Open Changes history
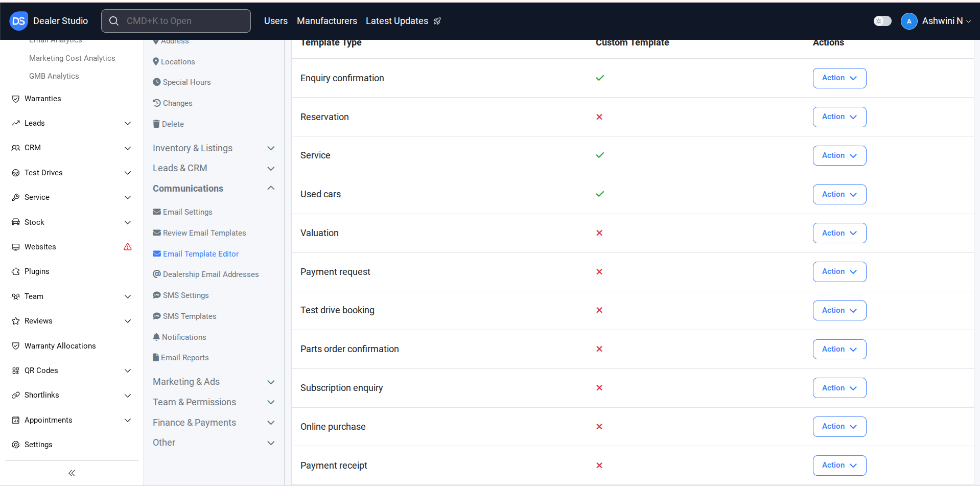Viewport: 980px width, 486px height. 173,103
